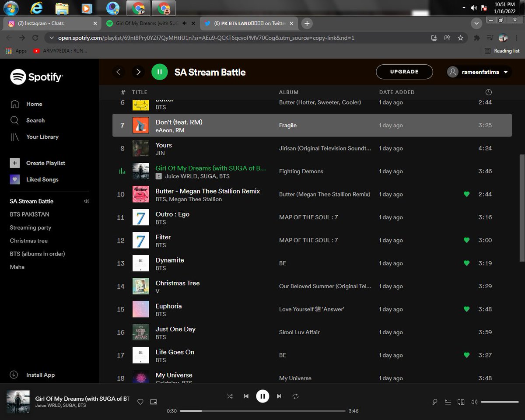Switch to the PK BTS LAND Twitter tab
The image size is (525, 420).
pos(249,23)
